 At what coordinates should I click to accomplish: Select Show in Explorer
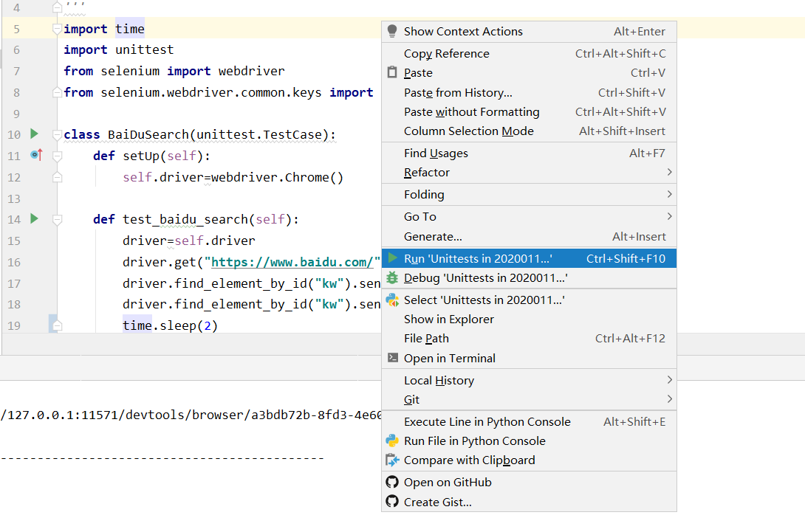[x=529, y=319]
